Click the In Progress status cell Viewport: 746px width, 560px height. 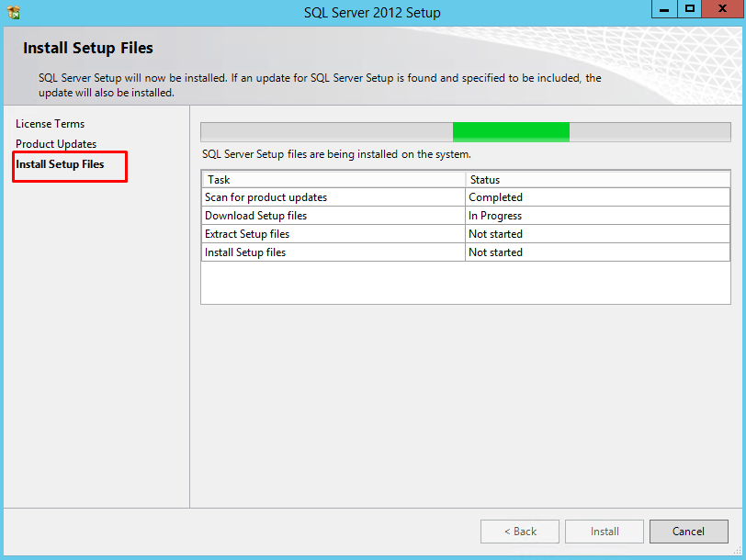pos(495,216)
